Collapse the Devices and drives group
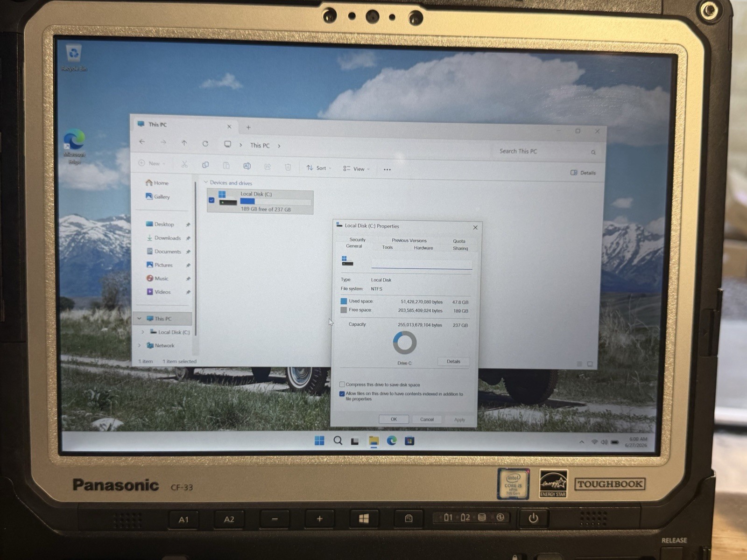The image size is (747, 560). tap(206, 182)
